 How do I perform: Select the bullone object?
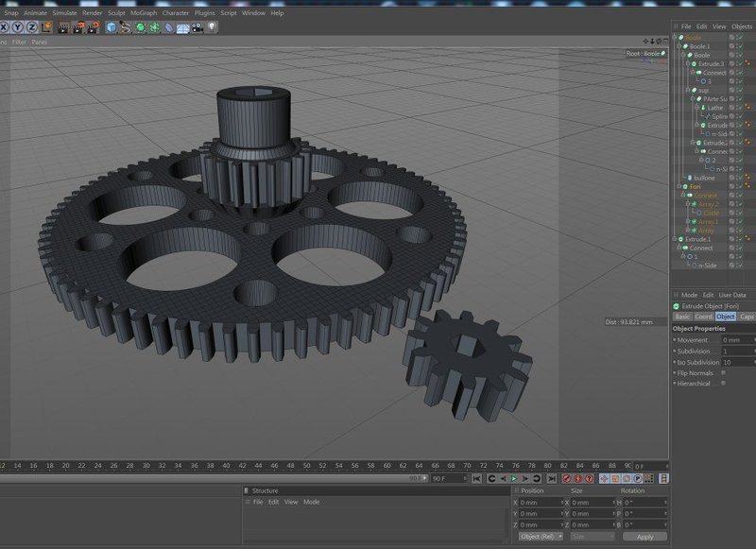(x=704, y=178)
